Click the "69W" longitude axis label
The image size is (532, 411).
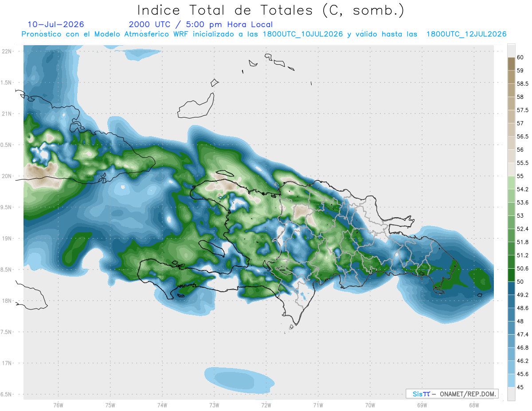(422, 405)
